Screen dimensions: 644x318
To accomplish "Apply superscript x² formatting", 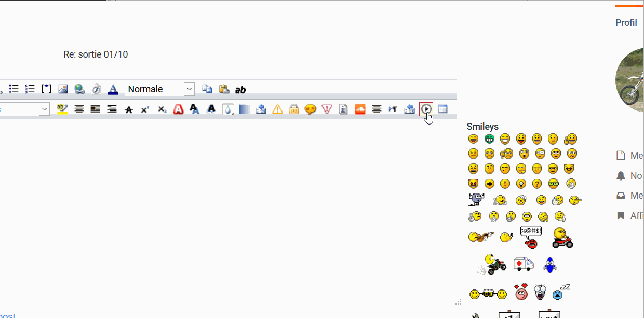I will (x=145, y=109).
